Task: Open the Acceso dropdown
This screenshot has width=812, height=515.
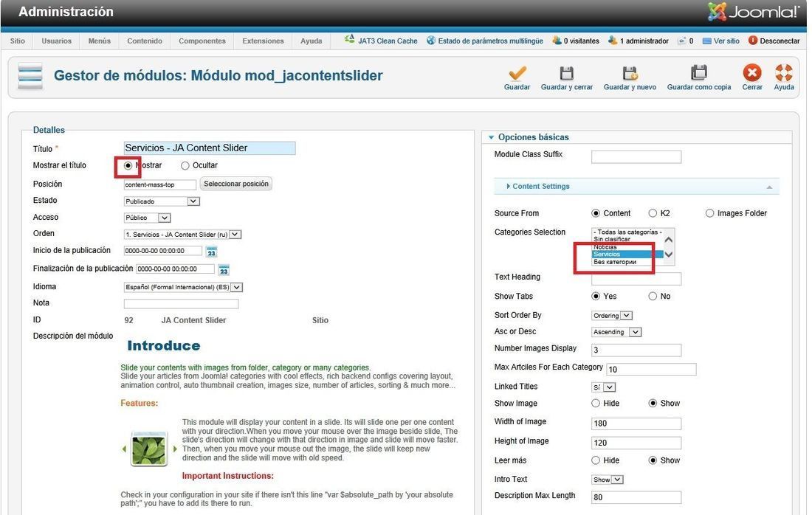Action: click(x=147, y=218)
